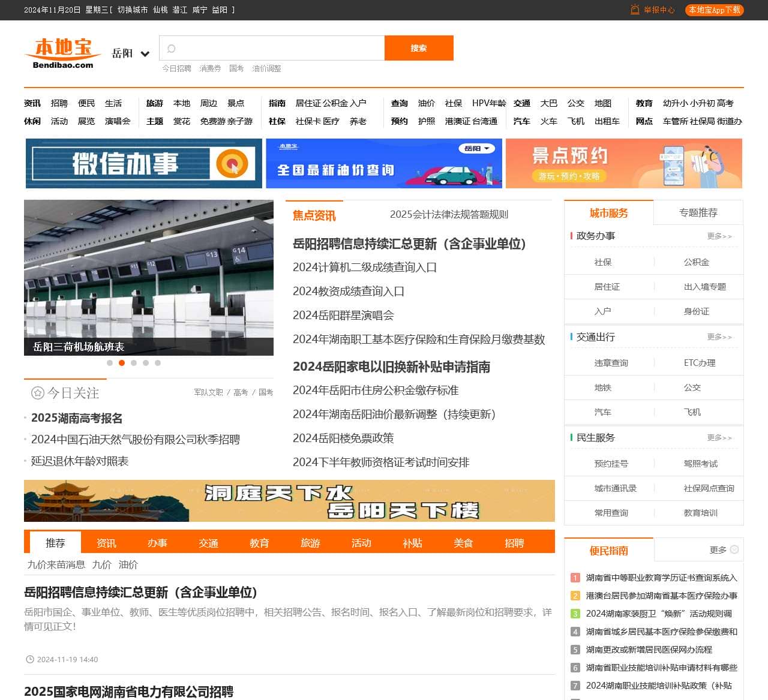
Task: Click 驾照考试 service link
Action: 700,464
